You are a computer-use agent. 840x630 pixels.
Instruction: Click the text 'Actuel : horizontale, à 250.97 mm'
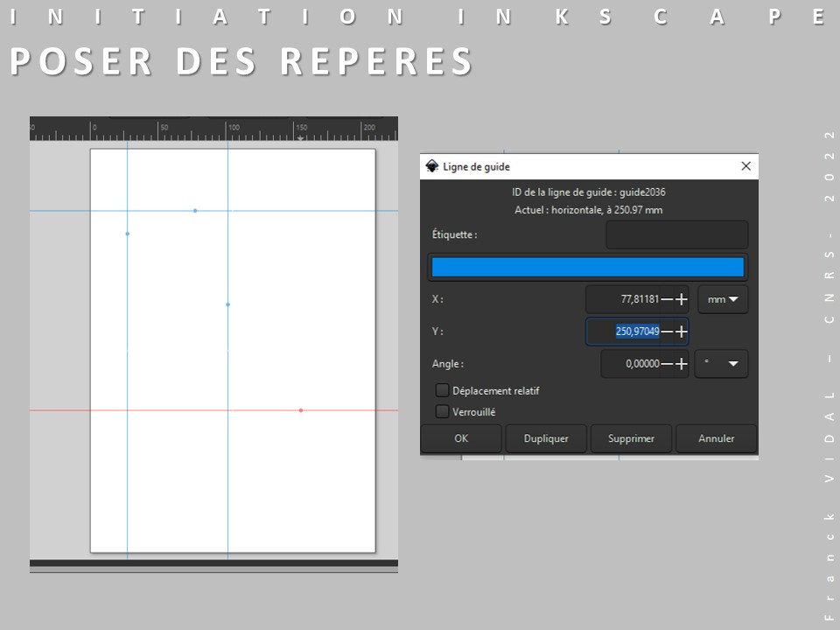pos(589,210)
